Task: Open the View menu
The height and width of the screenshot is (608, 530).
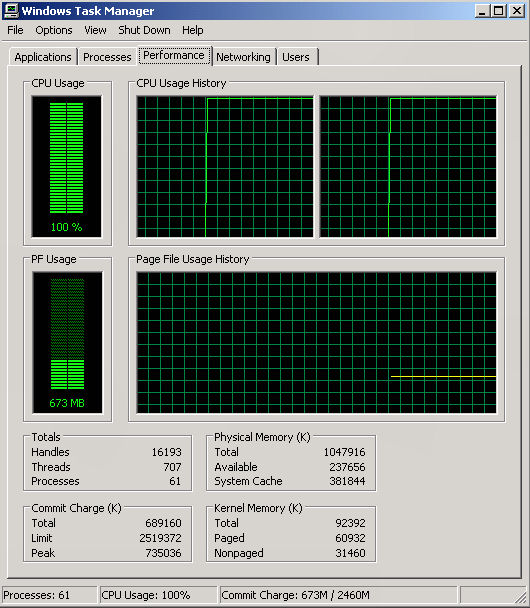Action: [95, 30]
